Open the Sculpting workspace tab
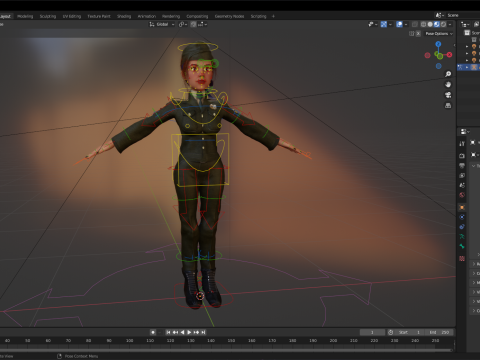The width and height of the screenshot is (480, 360). click(x=48, y=16)
